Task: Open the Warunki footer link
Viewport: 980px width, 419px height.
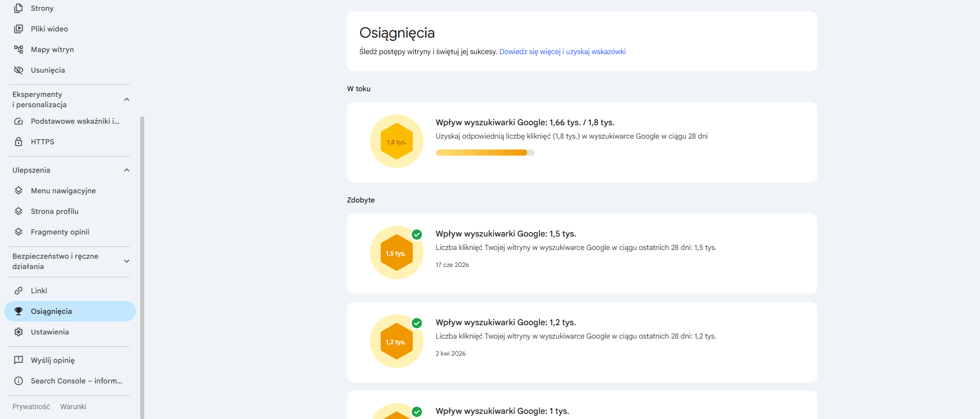Action: coord(73,407)
